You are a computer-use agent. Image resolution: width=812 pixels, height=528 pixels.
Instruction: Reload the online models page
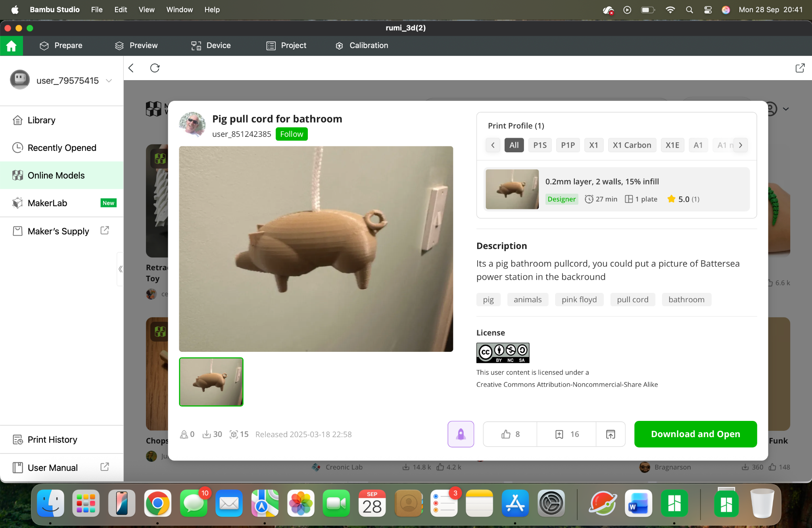(x=155, y=68)
